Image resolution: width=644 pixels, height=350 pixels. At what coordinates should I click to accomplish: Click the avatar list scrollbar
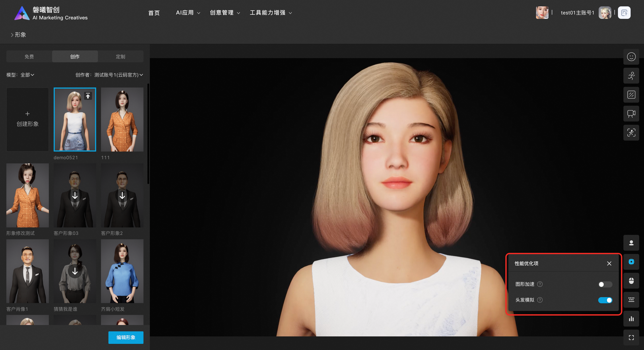pos(148,134)
